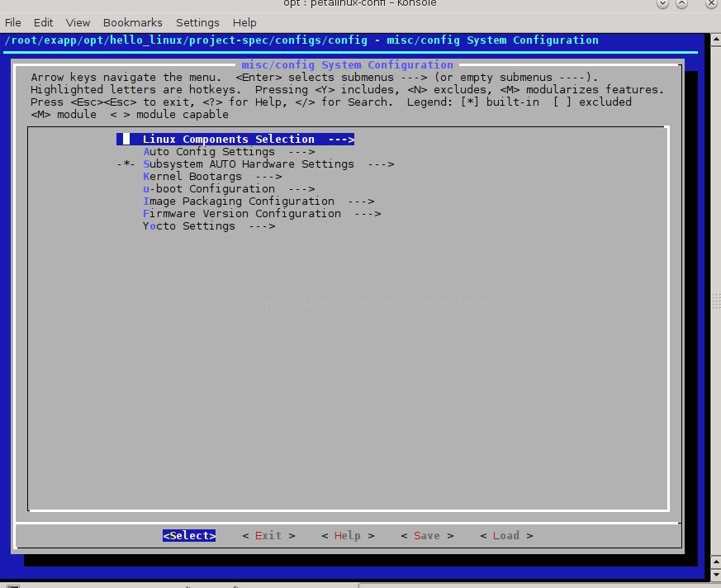The image size is (721, 588).
Task: Click the config file path header text
Action: pyautogui.click(x=301, y=40)
